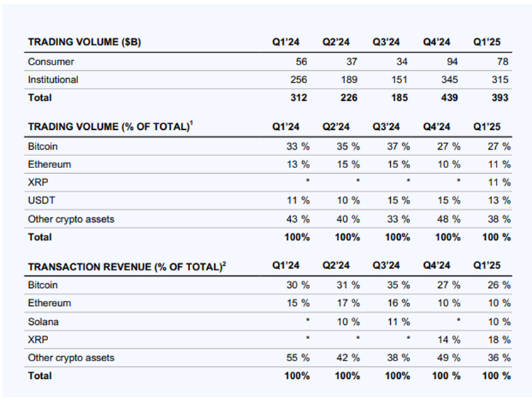Select the Q2'24 Institutional volume value 189
The image size is (532, 403).
click(x=348, y=79)
